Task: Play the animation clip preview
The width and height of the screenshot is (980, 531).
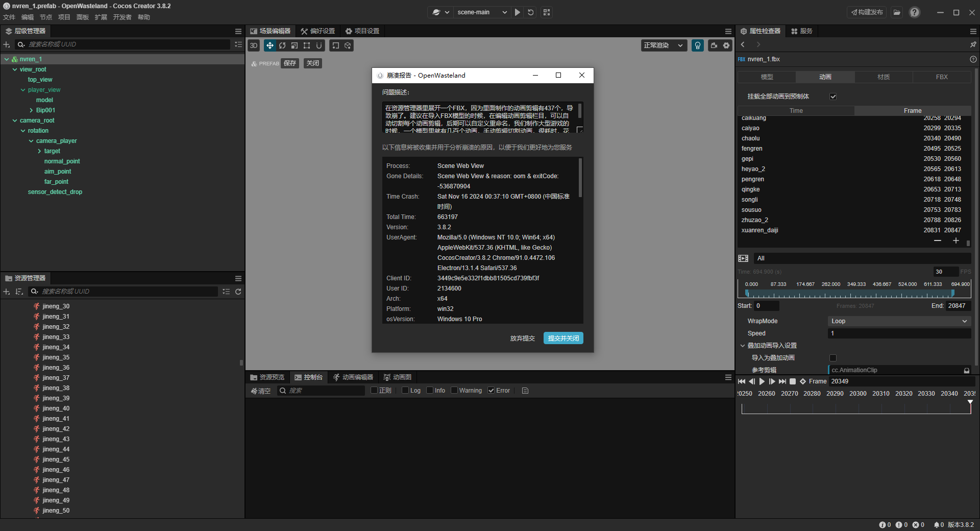Action: pyautogui.click(x=762, y=381)
